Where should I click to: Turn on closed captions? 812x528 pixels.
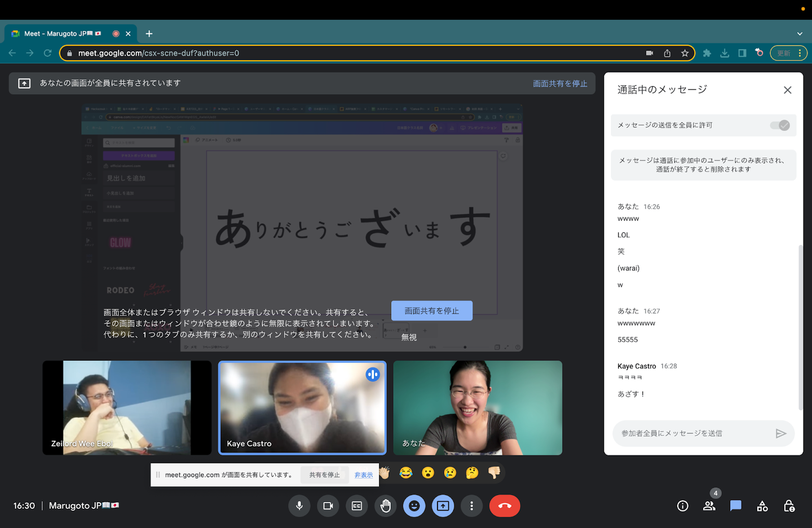(357, 506)
